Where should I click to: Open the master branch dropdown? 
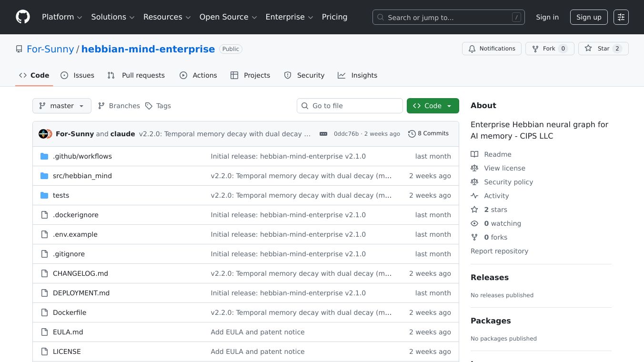[62, 106]
